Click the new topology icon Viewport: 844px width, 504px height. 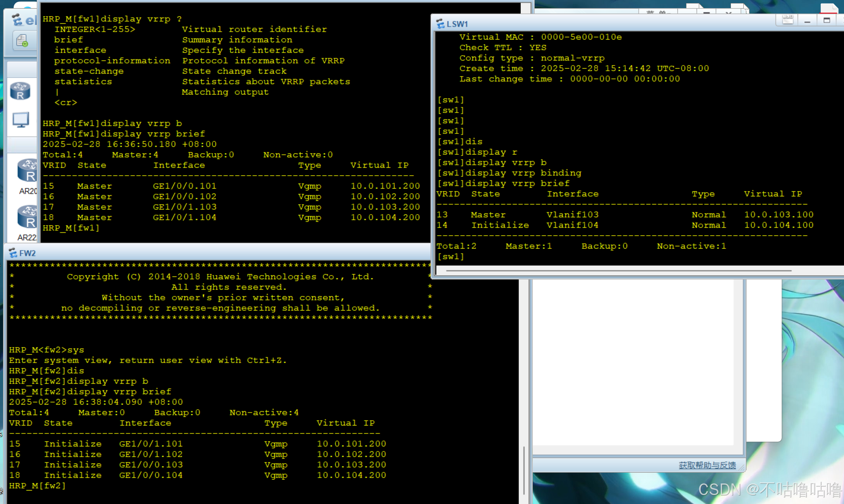point(22,41)
